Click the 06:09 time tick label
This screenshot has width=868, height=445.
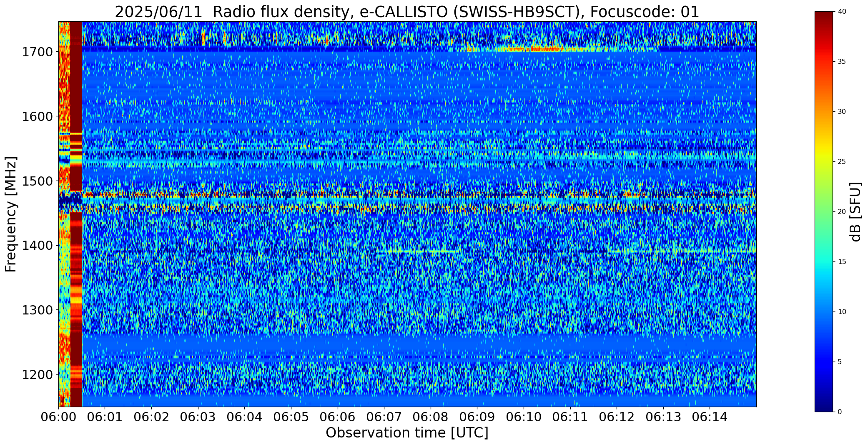pyautogui.click(x=477, y=417)
